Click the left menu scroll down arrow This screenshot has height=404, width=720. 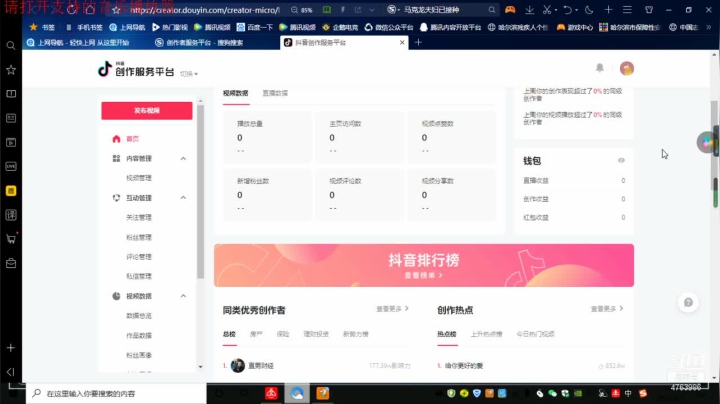[200, 367]
